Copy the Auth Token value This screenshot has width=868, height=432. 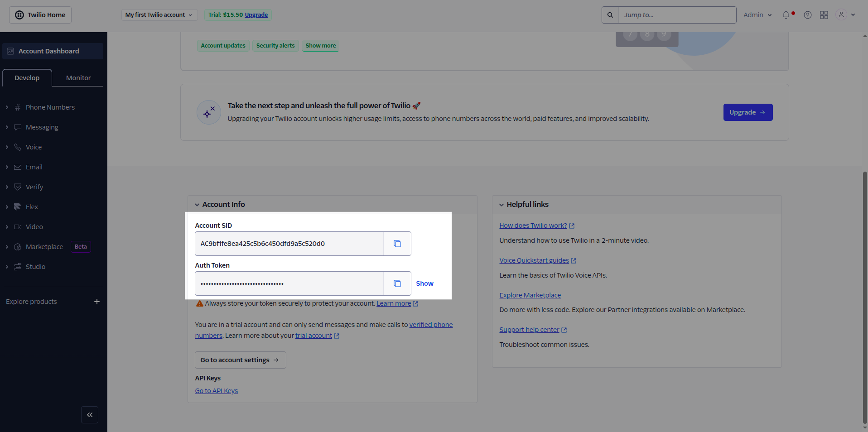coord(397,283)
